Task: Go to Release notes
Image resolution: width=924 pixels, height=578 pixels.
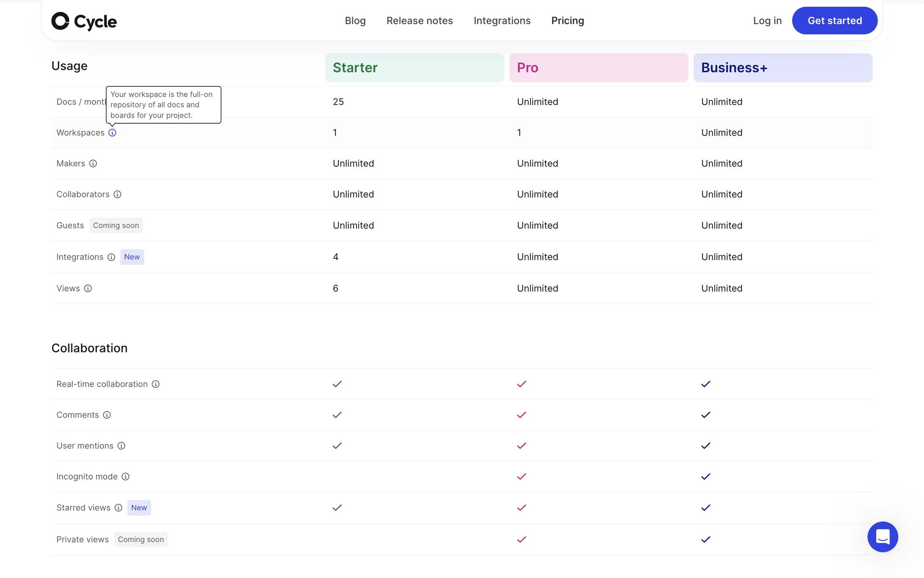Action: point(419,21)
